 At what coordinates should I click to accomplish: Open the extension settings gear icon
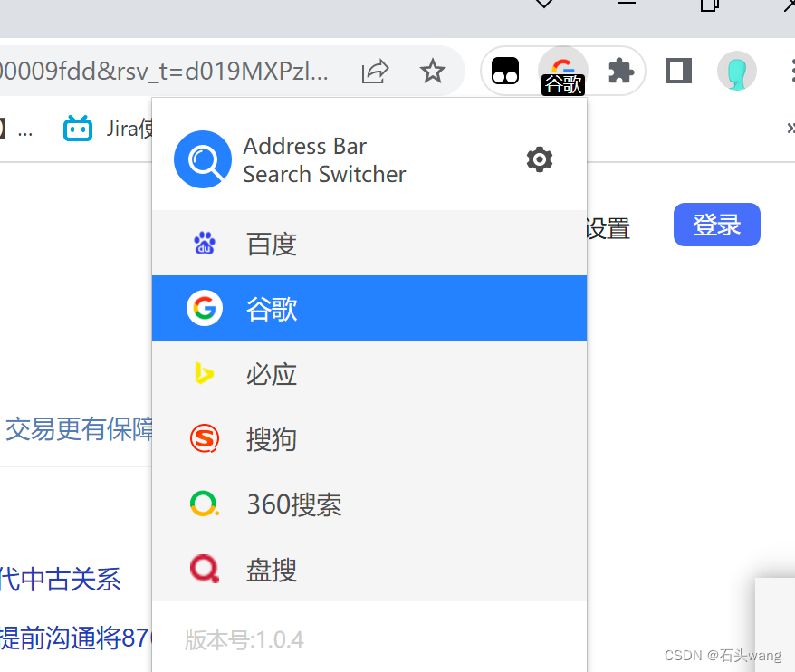540,159
